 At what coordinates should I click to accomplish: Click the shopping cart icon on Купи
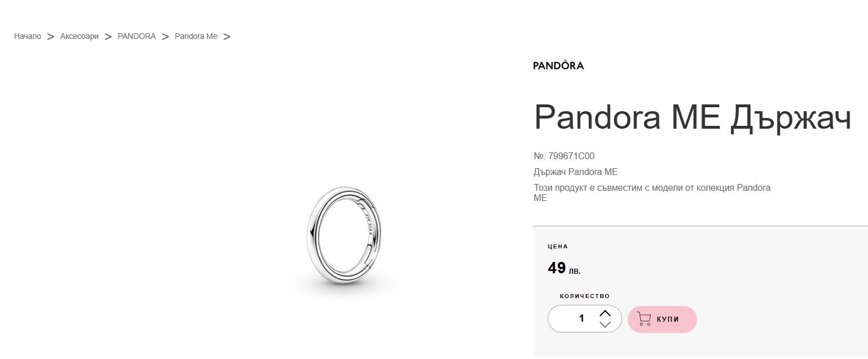click(644, 319)
